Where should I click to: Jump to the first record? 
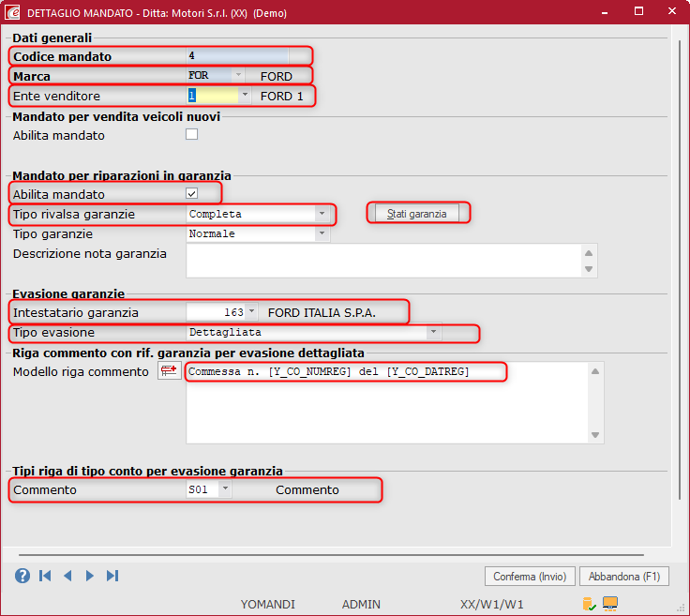click(45, 576)
